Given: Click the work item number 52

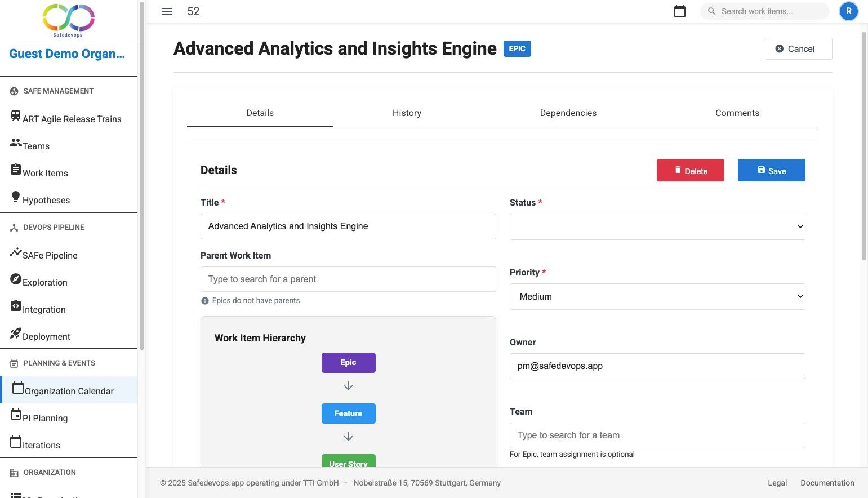Looking at the screenshot, I should pos(193,11).
